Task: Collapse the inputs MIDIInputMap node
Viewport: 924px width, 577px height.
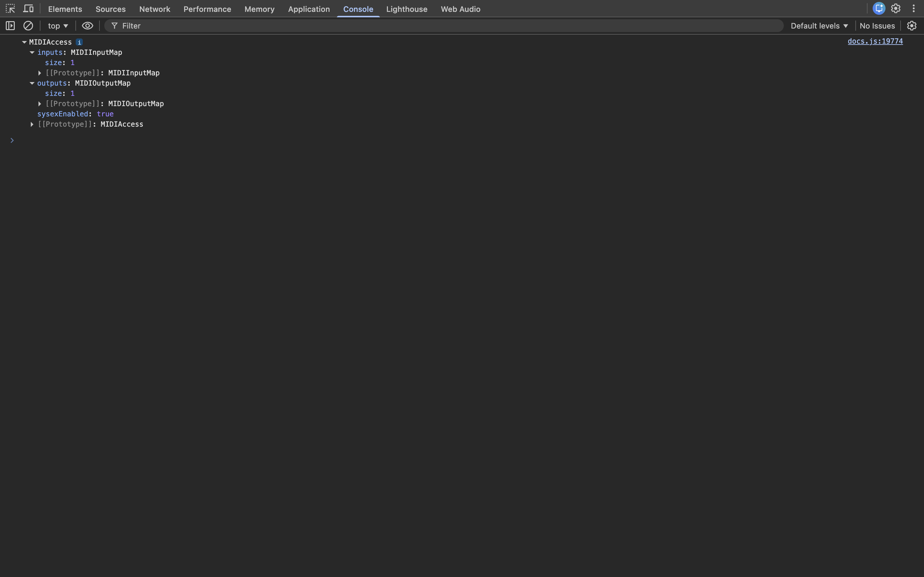Action: pos(32,52)
